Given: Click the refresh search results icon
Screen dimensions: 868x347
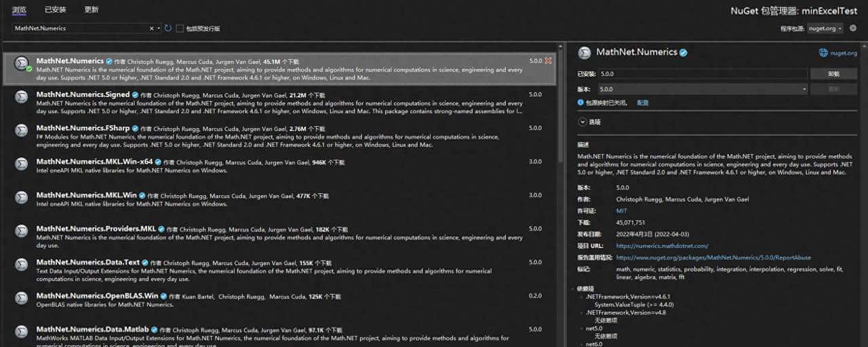Looking at the screenshot, I should (x=168, y=28).
